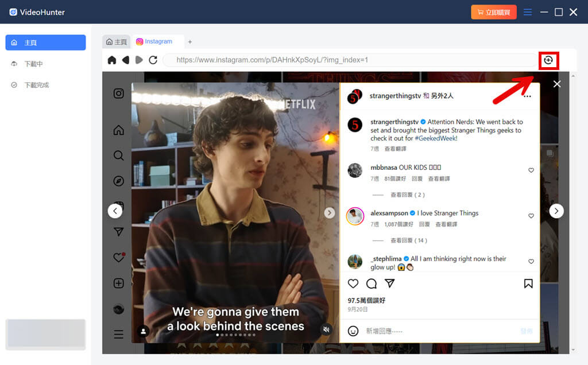Click page scrollbar down arrow
Viewport: 588px width, 365px height.
coord(573,350)
